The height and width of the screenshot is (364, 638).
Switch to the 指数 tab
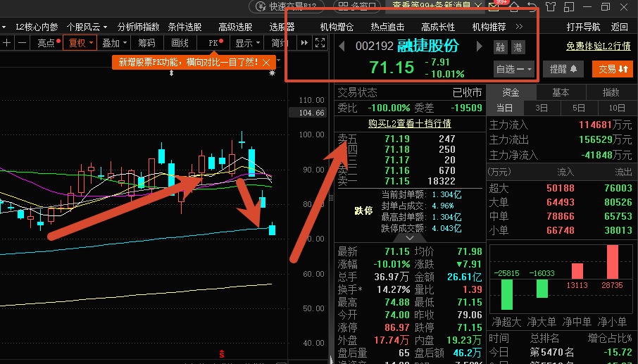click(611, 93)
